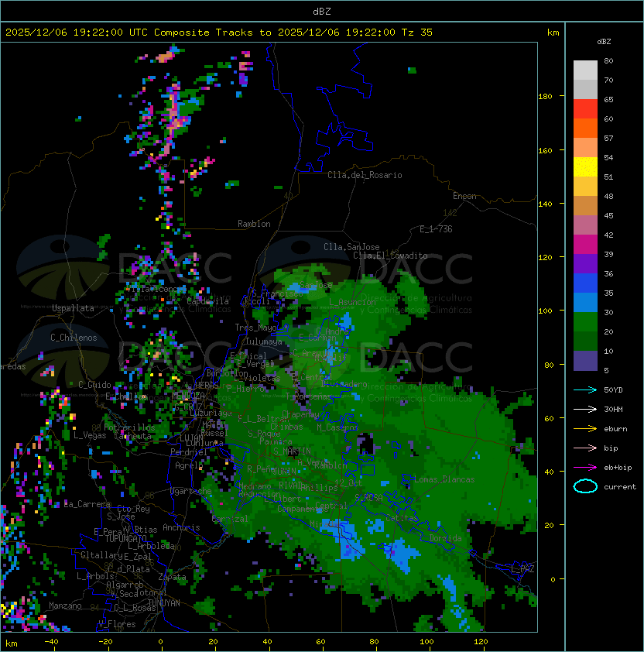Click the Potrerillos map label
This screenshot has height=652, width=644.
pos(129,427)
